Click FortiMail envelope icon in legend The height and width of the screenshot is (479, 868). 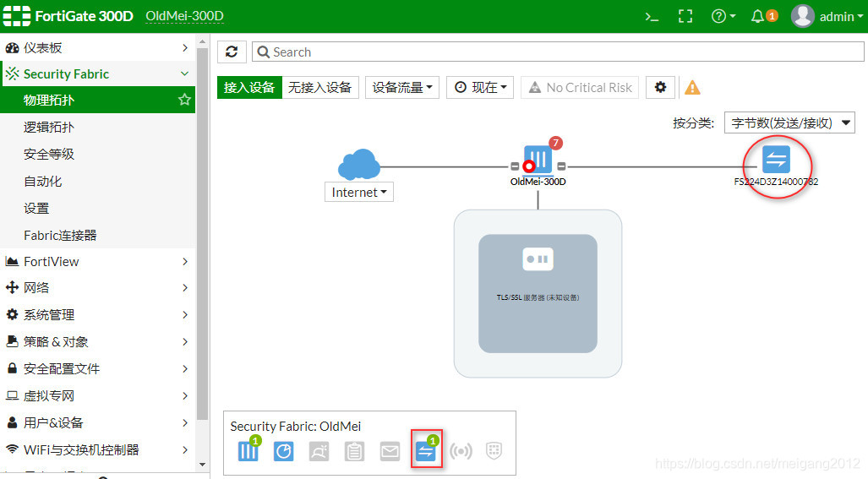390,451
